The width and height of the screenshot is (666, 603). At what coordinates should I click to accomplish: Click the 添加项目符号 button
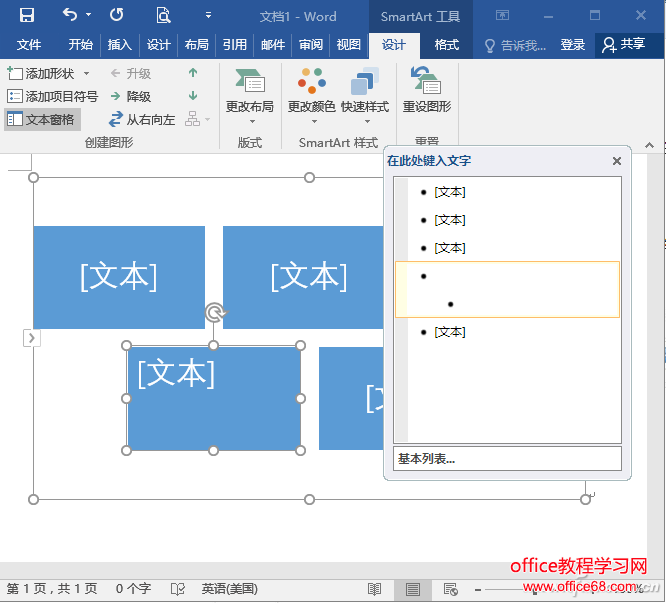53,96
